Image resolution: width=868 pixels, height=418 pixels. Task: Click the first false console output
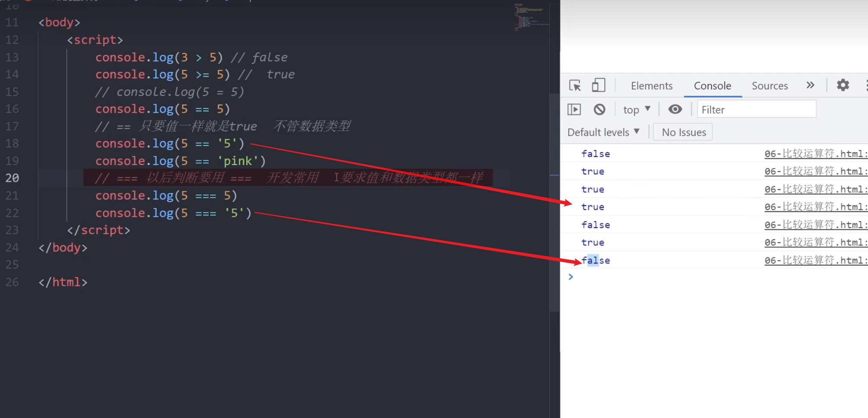(596, 154)
